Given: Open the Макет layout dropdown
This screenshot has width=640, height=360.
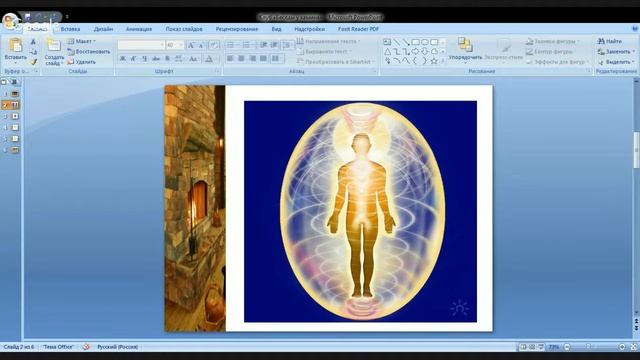Looking at the screenshot, I should point(82,41).
